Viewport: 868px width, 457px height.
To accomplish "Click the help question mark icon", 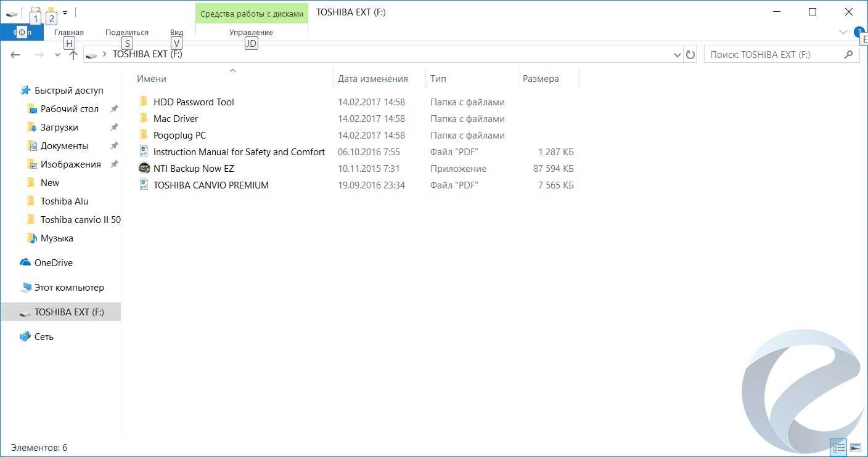I will (x=859, y=32).
